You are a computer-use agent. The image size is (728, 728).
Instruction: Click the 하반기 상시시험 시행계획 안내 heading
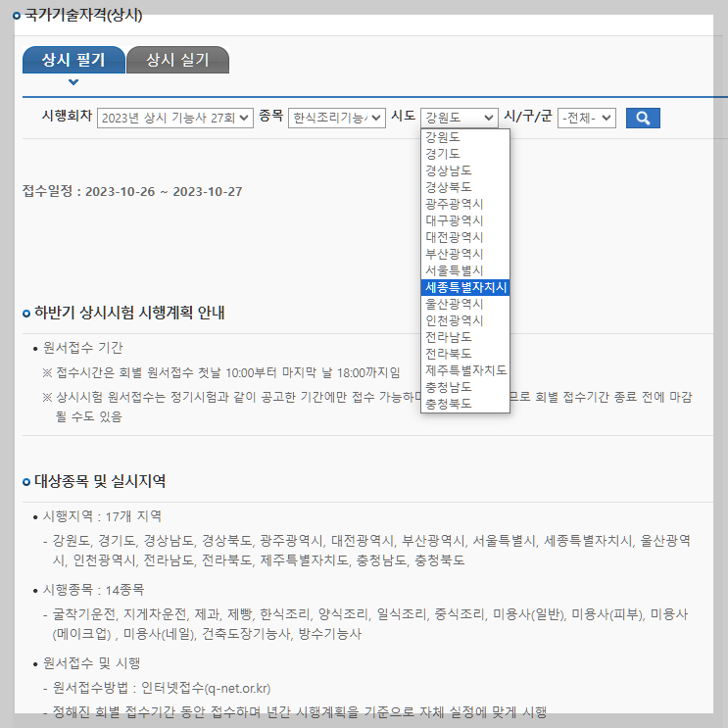(129, 313)
